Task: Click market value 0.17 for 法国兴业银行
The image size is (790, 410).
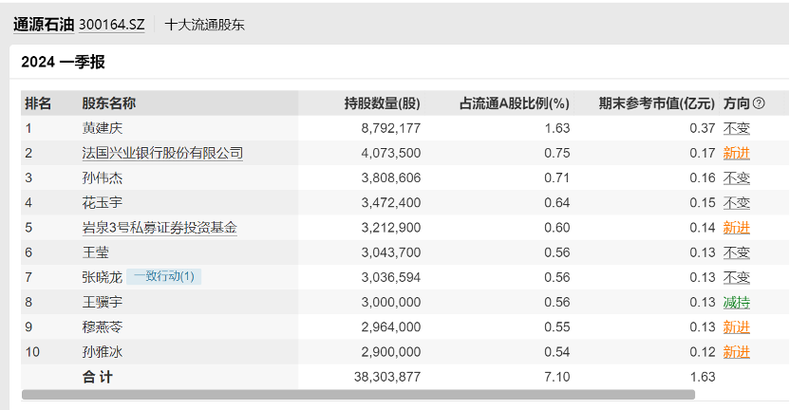Action: point(702,153)
